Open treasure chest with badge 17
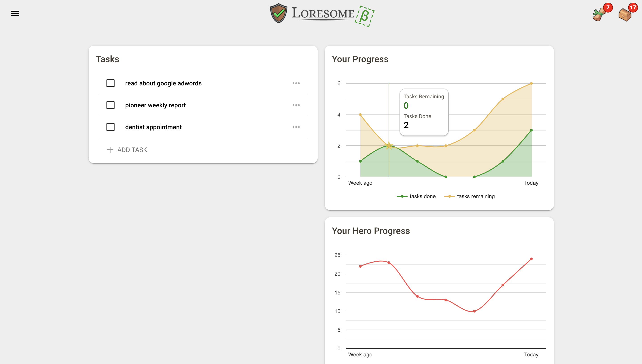 [625, 15]
